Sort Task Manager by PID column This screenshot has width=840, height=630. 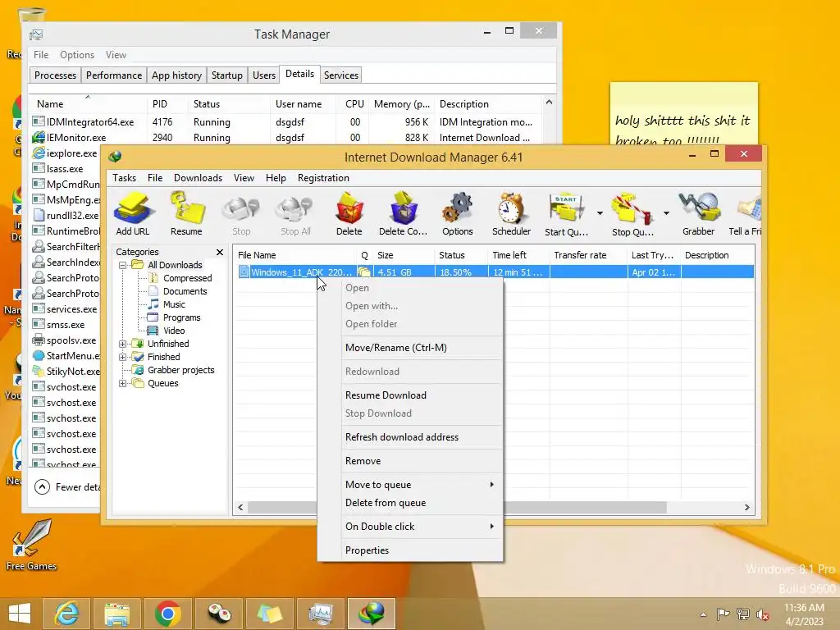click(x=167, y=104)
